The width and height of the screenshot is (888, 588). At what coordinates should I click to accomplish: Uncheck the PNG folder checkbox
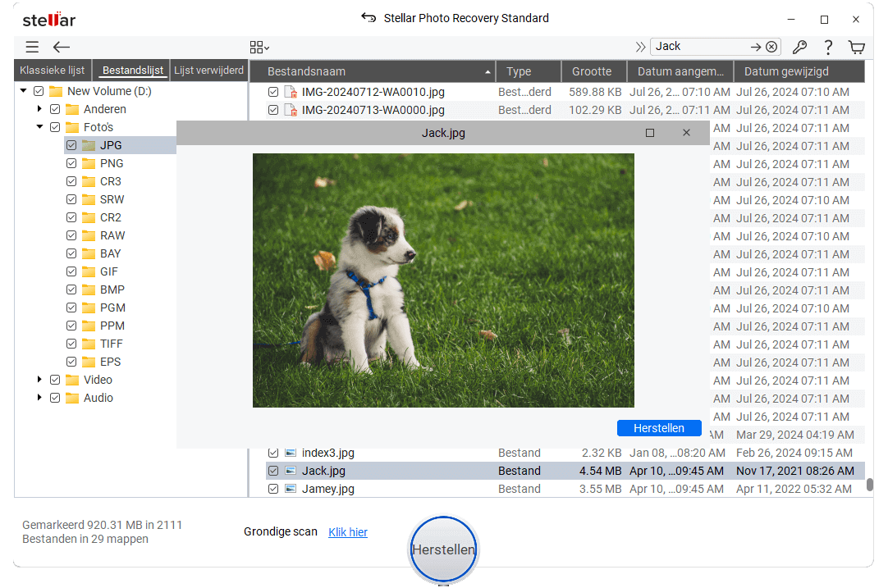pyautogui.click(x=71, y=163)
